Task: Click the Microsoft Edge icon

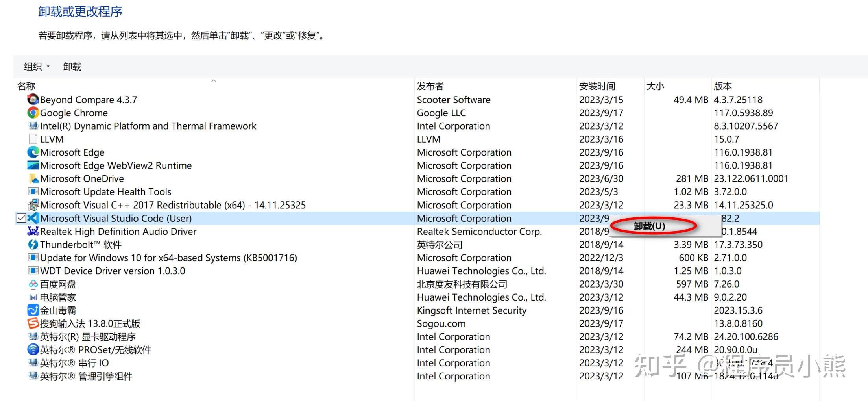Action: (x=33, y=152)
